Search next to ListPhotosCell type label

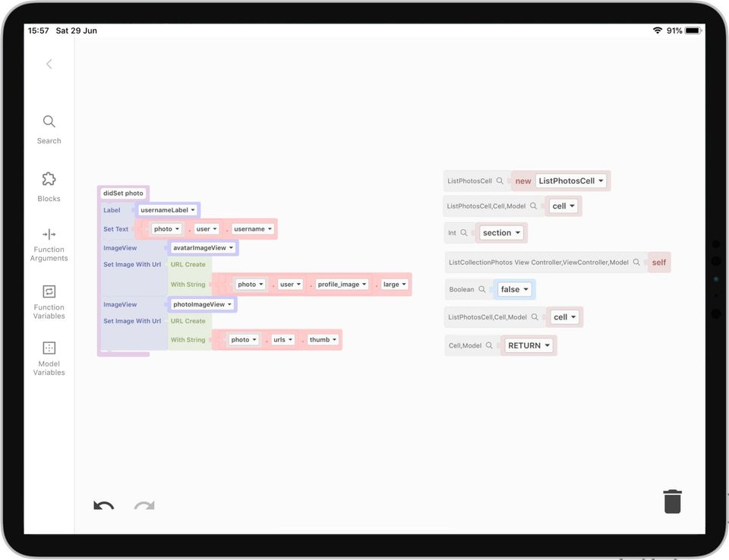(500, 181)
